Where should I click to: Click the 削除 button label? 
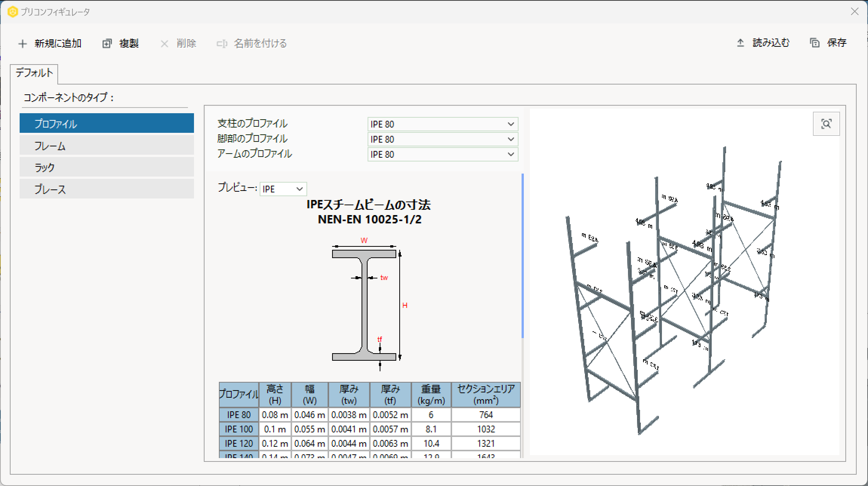coord(186,43)
